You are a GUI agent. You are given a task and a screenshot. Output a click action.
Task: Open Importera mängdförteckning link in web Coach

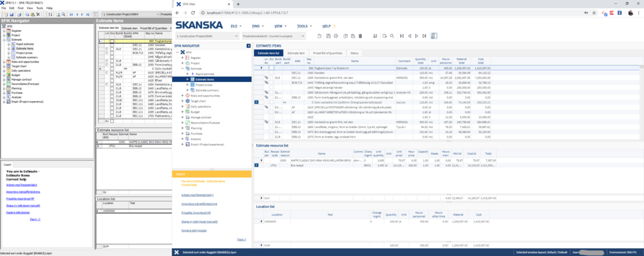[x=199, y=204]
